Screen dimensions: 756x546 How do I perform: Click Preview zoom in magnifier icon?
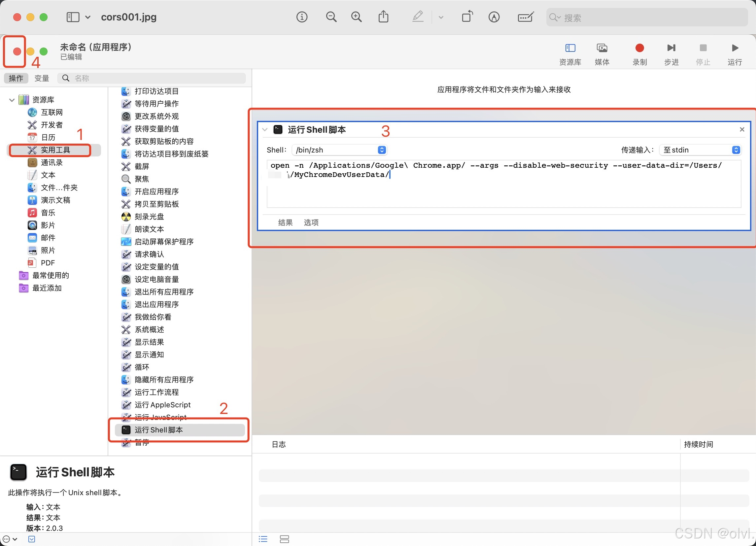tap(356, 17)
